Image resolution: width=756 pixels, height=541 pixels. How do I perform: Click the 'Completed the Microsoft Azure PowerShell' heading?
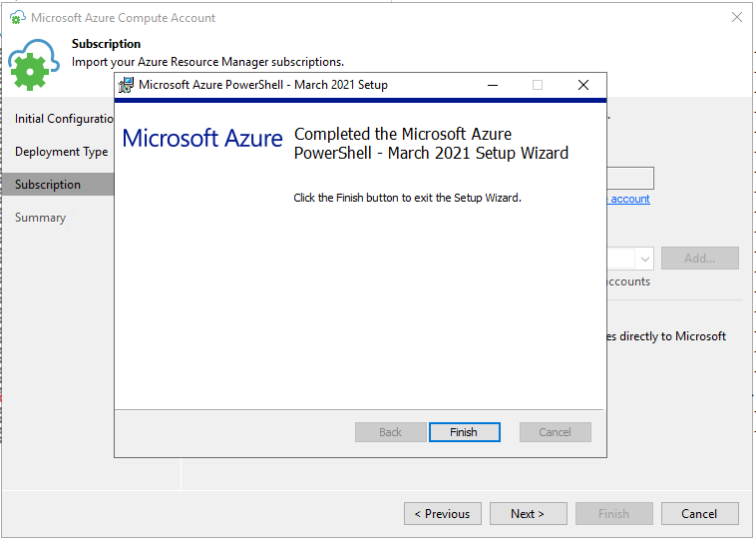coord(431,144)
